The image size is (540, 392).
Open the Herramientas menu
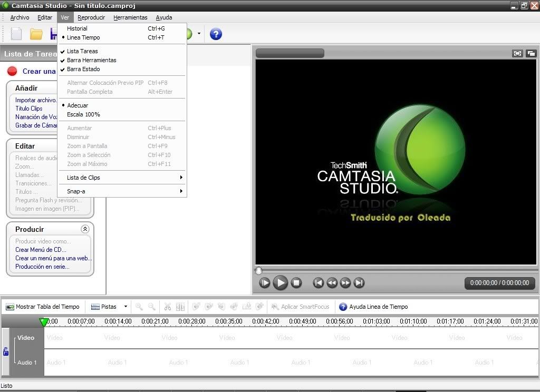click(x=130, y=17)
